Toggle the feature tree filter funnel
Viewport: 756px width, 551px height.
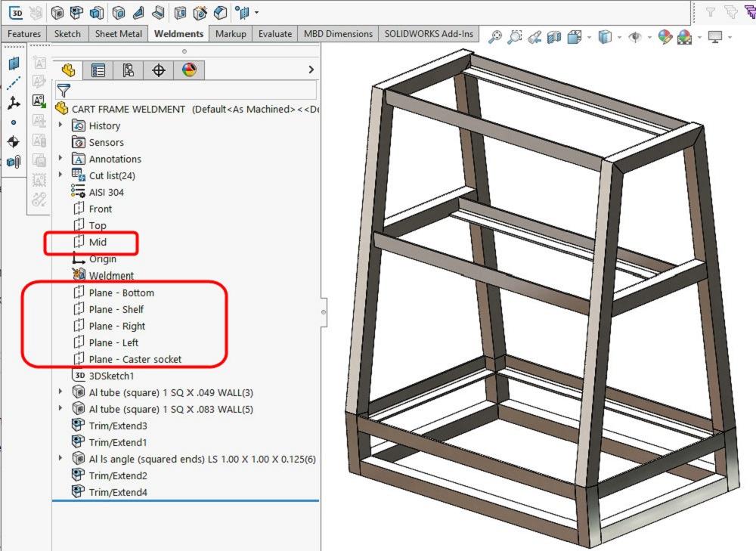[64, 91]
